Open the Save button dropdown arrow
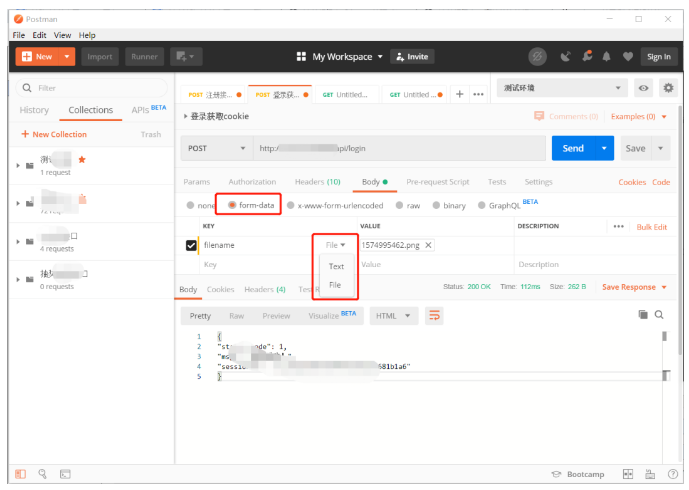689x490 pixels. point(660,148)
